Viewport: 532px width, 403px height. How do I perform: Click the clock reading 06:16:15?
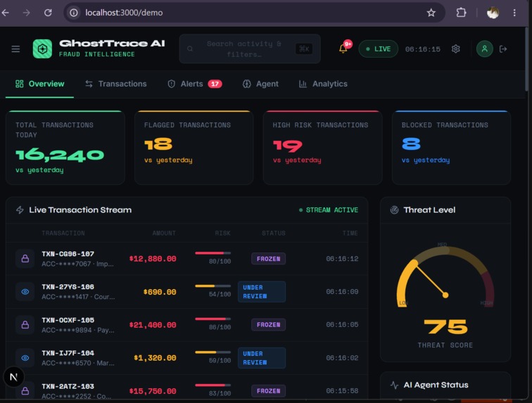tap(423, 49)
